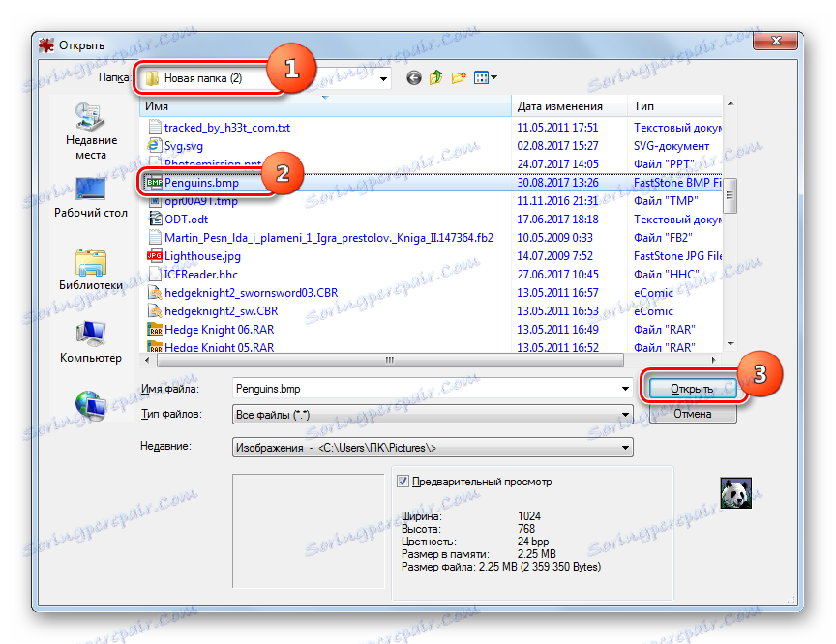The height and width of the screenshot is (644, 836).
Task: Click the Hedge Knight 06.RAR archive icon
Action: 155,329
